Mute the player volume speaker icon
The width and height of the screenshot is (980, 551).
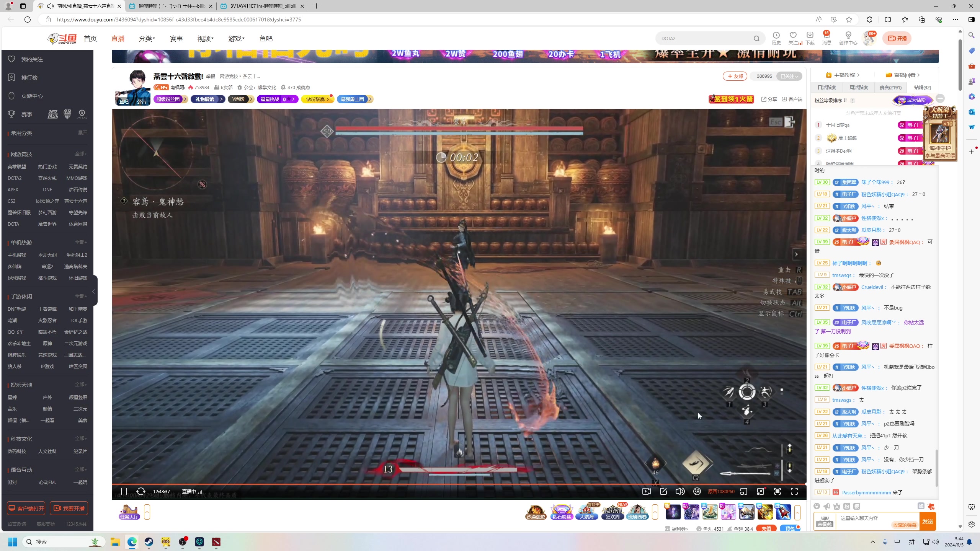point(680,491)
